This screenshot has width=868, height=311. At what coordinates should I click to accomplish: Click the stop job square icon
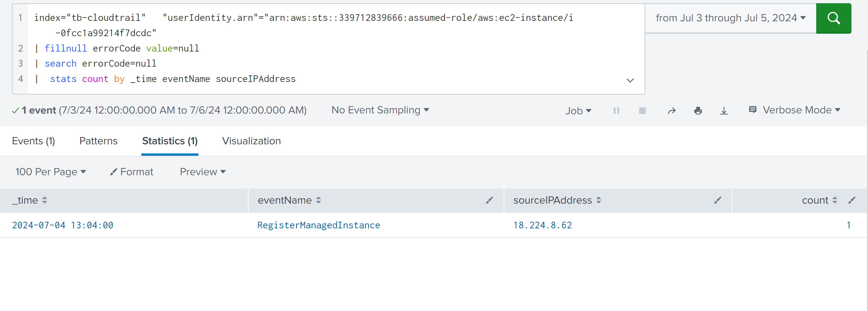pos(642,111)
